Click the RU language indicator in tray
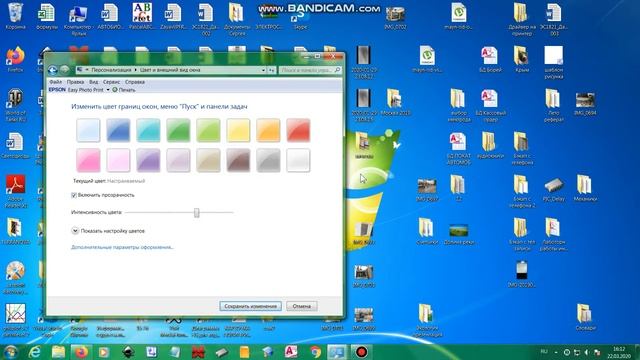The image size is (640, 360). [544, 351]
